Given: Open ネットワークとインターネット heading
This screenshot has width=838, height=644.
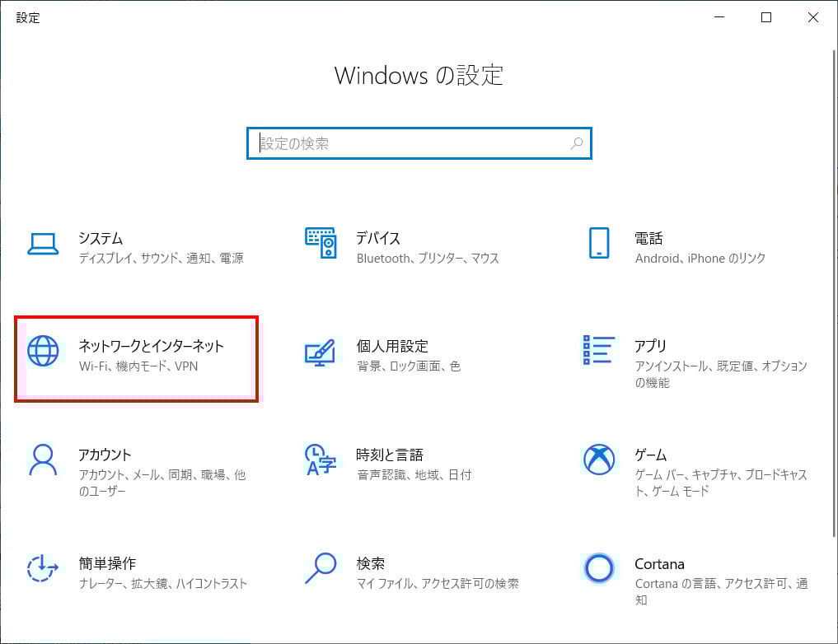Looking at the screenshot, I should click(152, 346).
